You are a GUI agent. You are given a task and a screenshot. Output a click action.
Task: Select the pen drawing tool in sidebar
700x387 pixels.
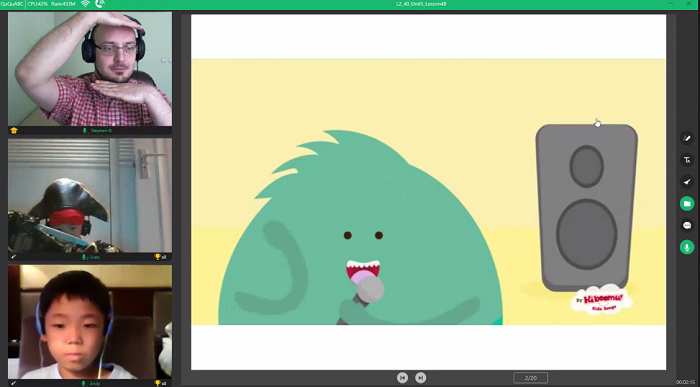687,138
